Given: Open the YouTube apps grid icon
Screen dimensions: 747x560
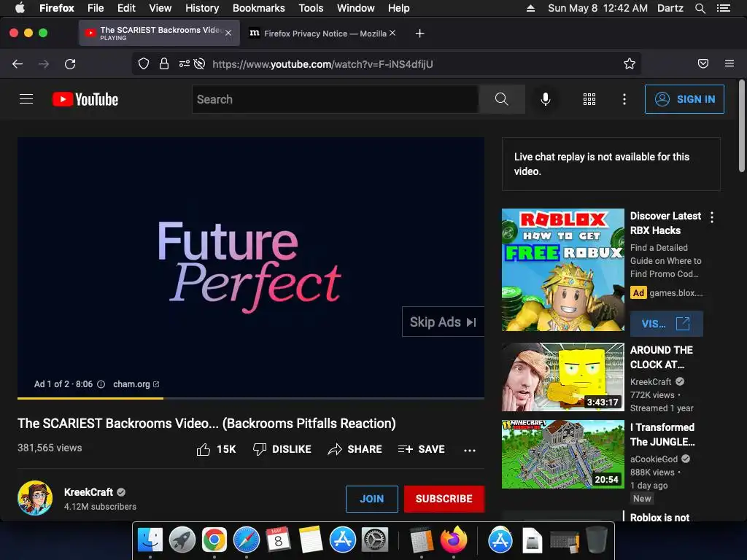Looking at the screenshot, I should pyautogui.click(x=589, y=99).
